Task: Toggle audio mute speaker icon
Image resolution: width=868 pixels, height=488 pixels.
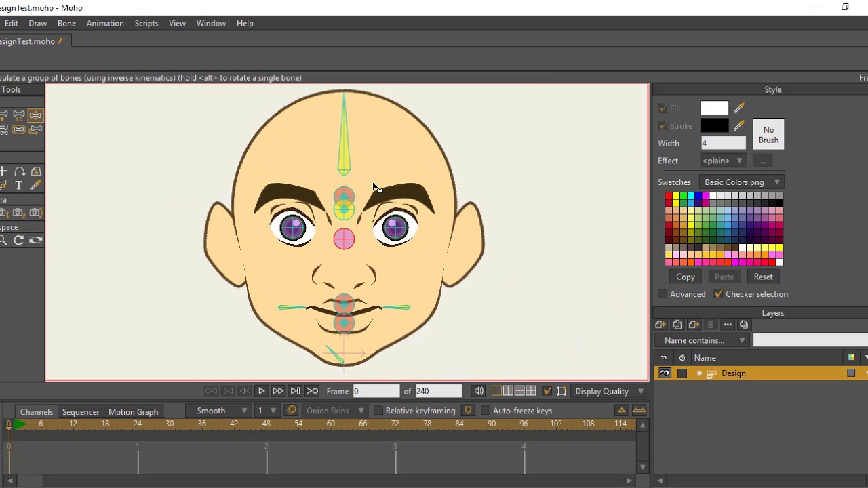Action: pos(479,391)
